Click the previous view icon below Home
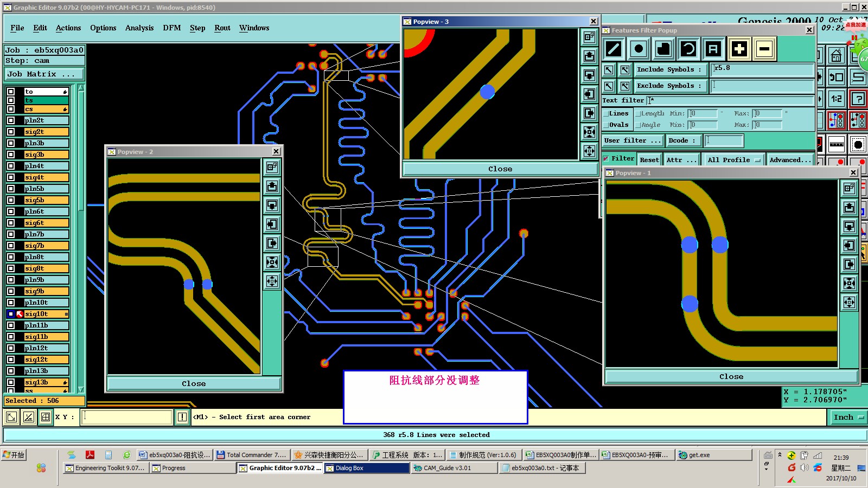 coord(836,77)
